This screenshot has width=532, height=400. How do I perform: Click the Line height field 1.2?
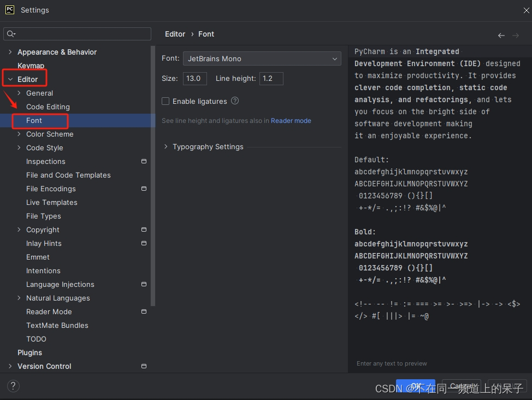pyautogui.click(x=271, y=79)
